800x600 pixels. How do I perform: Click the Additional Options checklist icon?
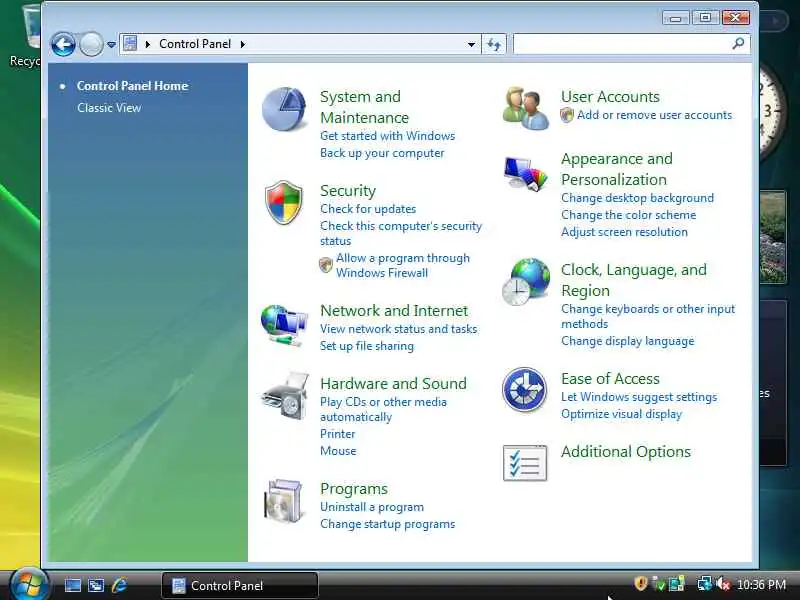point(525,463)
